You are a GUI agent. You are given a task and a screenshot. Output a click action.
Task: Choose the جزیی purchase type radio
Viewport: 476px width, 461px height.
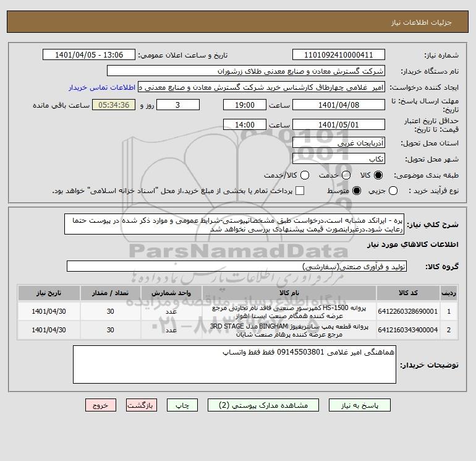393,191
